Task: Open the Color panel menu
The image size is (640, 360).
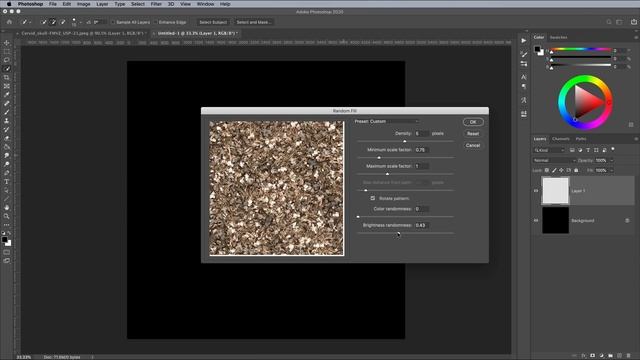Action: pyautogui.click(x=636, y=37)
